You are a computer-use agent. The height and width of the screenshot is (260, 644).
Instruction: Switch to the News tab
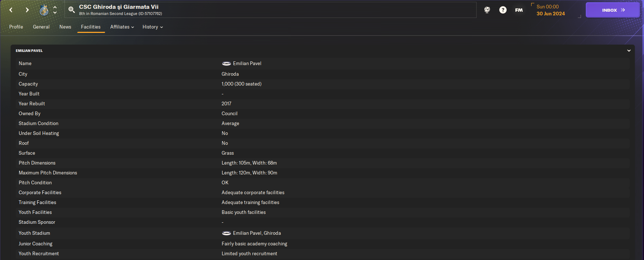point(65,27)
